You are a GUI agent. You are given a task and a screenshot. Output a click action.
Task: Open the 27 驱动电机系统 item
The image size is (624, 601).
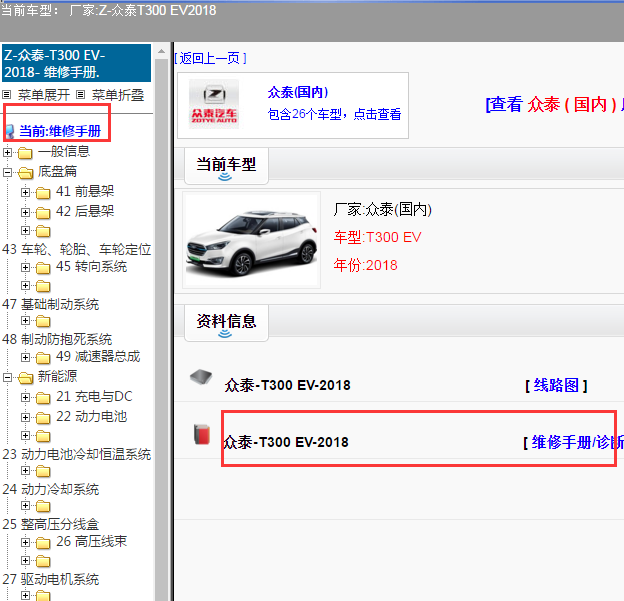pos(51,579)
